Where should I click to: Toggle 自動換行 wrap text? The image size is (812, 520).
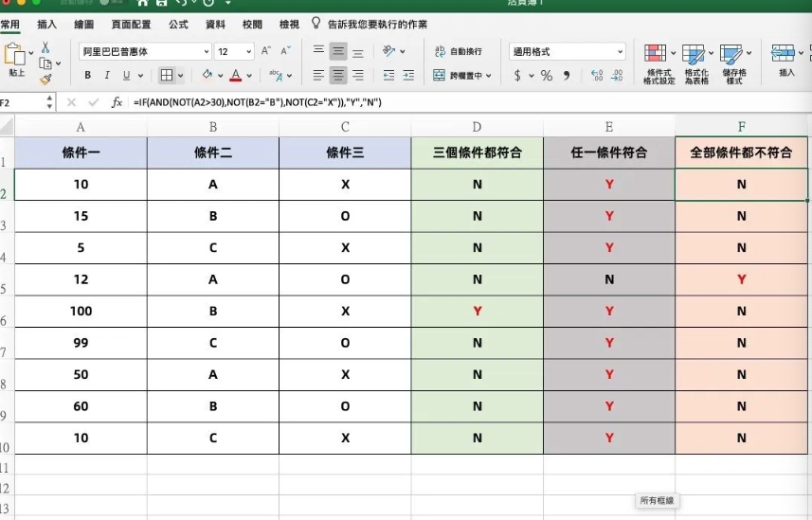point(459,51)
